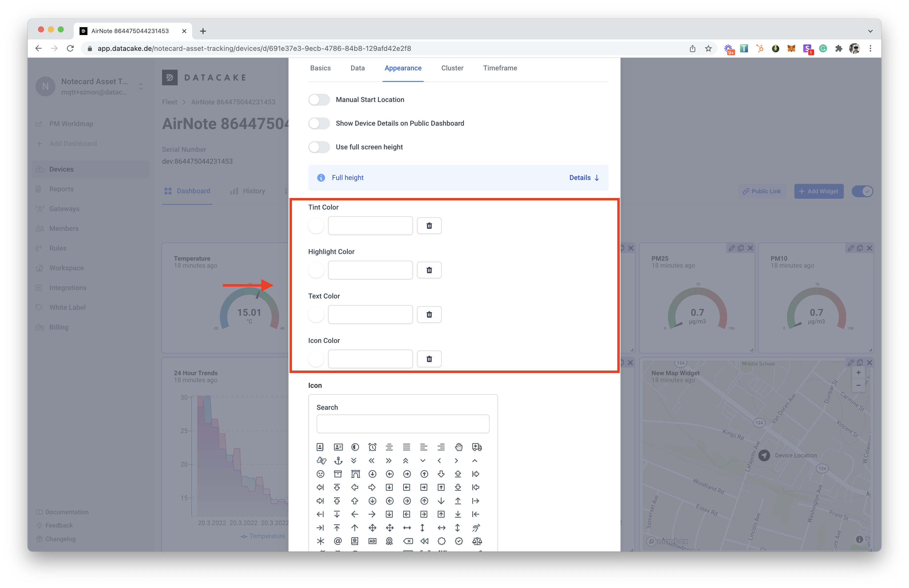Screen dimensions: 909x588
Task: Expand the Full height Details
Action: click(584, 177)
